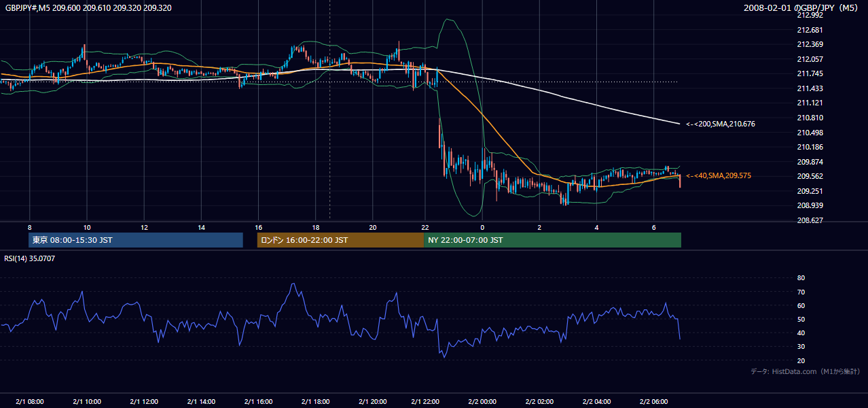
Task: Click the '<-<40,SMA,209.575' moving average label
Action: click(x=718, y=175)
